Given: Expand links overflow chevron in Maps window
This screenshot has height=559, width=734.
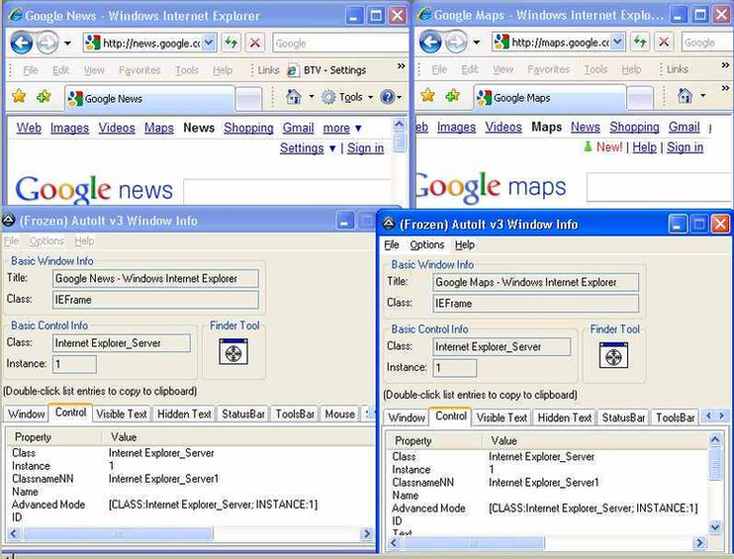Looking at the screenshot, I should (x=725, y=66).
